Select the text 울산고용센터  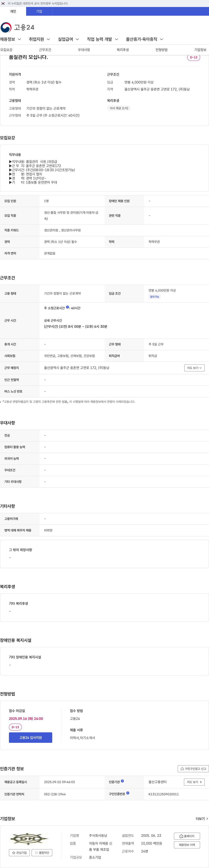157,782
